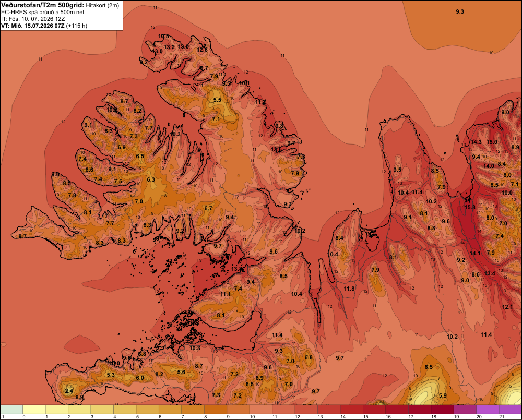Click the 'Hitakort (2m)' label

coord(102,5)
